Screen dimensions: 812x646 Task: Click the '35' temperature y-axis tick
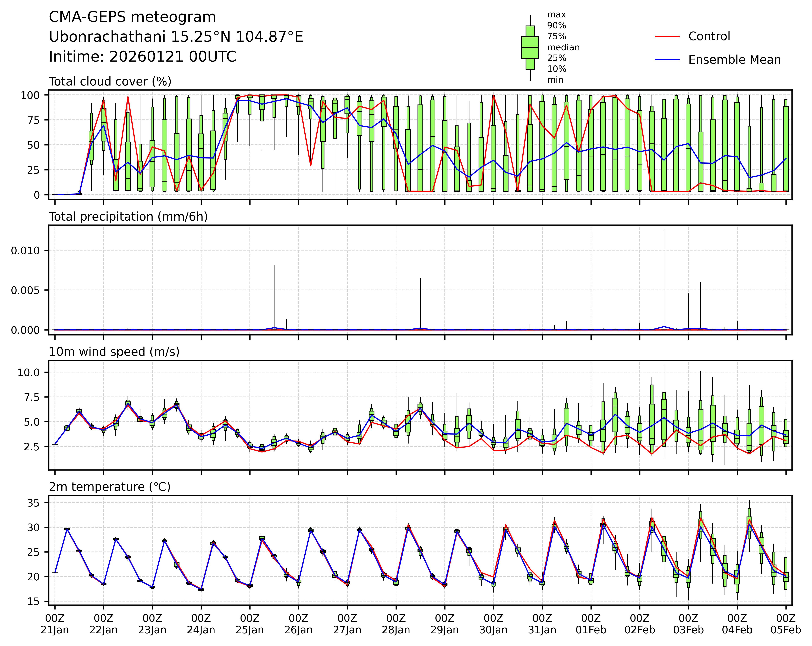(34, 503)
